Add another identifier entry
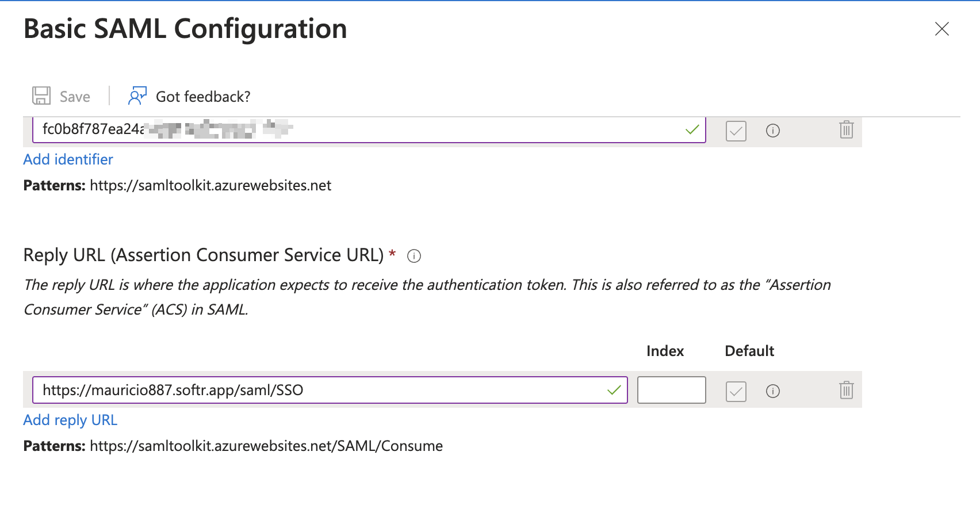Viewport: 980px width, 505px height. tap(68, 159)
